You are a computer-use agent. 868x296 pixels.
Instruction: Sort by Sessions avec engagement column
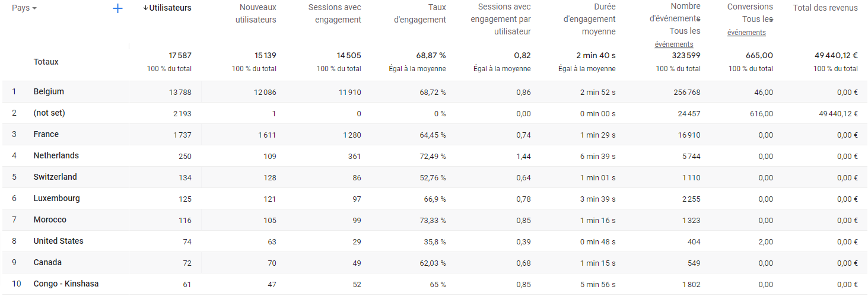335,13
